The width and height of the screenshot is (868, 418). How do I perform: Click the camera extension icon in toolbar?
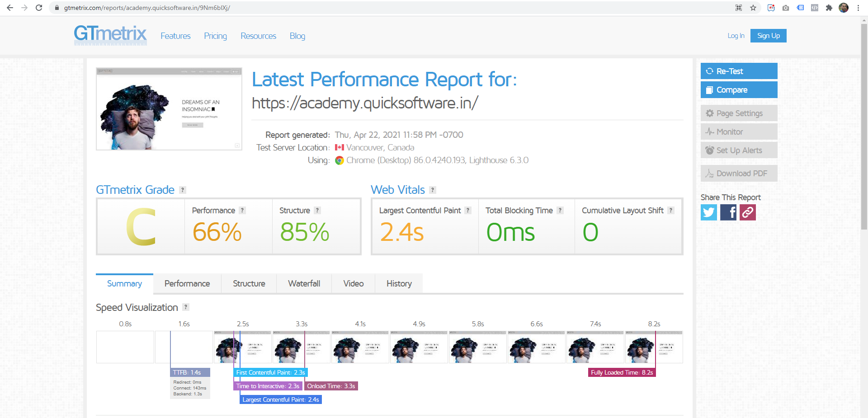(786, 8)
